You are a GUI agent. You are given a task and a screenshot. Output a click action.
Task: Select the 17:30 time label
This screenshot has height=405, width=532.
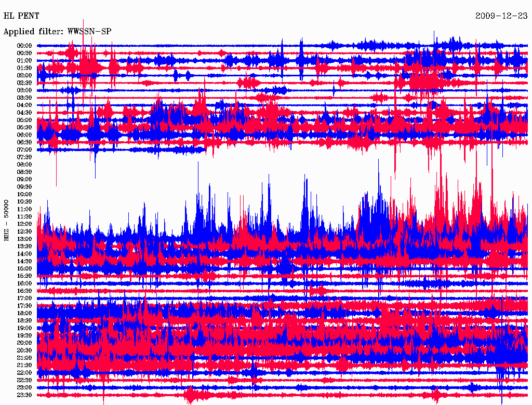click(24, 306)
